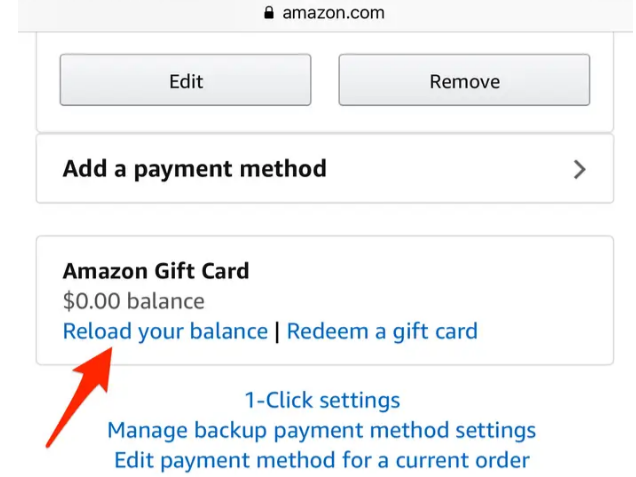636x477 pixels.
Task: Open the Redeem a gift card link
Action: 382,331
